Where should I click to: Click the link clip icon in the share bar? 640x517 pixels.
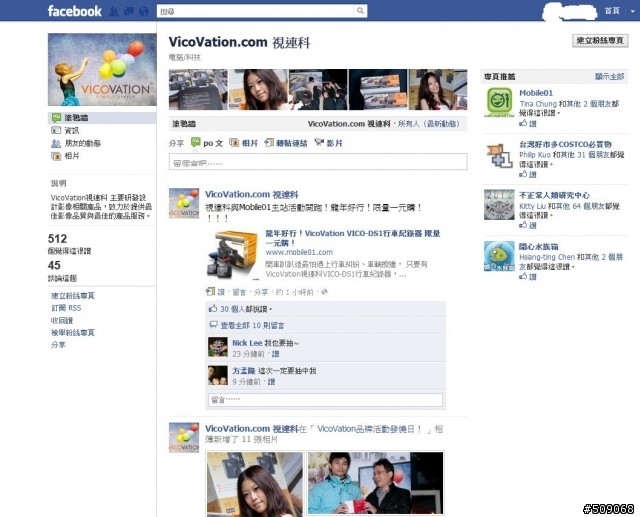pyautogui.click(x=269, y=142)
